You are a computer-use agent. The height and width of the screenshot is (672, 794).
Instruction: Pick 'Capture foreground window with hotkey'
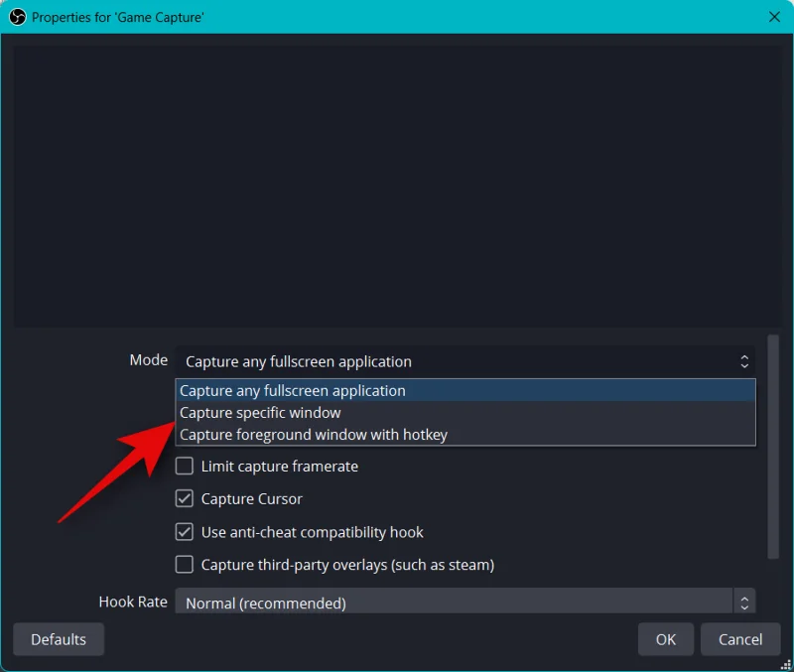tap(465, 435)
